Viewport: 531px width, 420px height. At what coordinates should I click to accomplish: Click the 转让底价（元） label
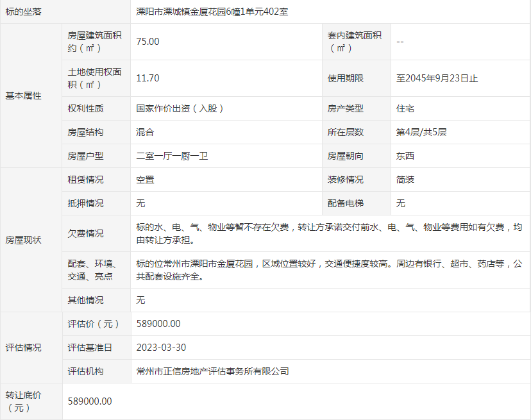point(23,401)
